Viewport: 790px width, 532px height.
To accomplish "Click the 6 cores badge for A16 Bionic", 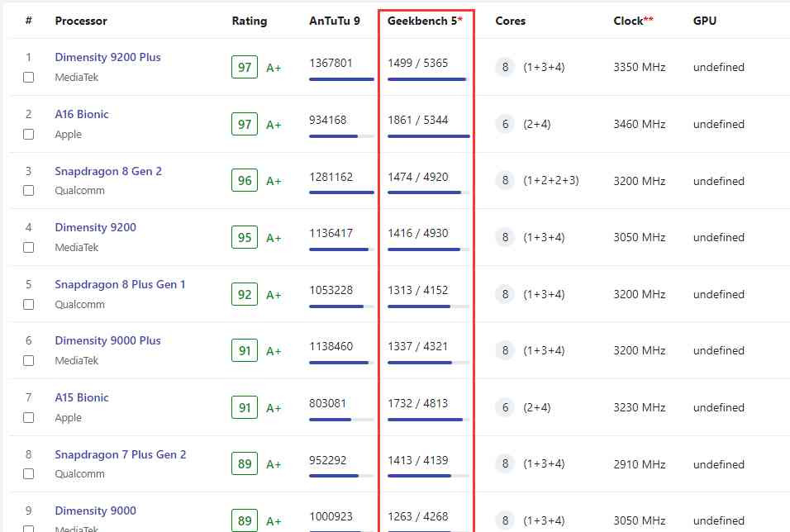I will click(506, 124).
